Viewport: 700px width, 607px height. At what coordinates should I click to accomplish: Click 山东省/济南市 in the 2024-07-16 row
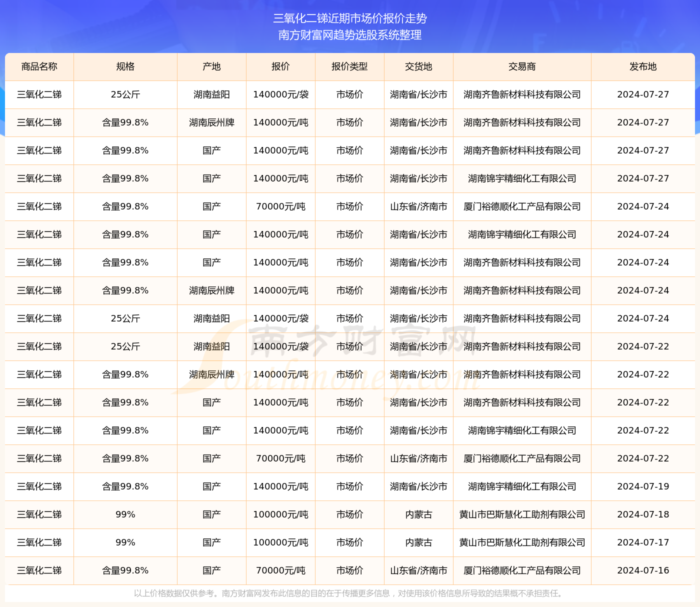click(418, 570)
